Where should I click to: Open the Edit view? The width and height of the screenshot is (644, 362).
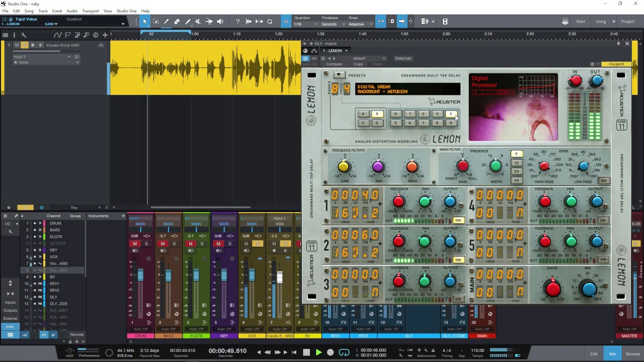(x=594, y=354)
